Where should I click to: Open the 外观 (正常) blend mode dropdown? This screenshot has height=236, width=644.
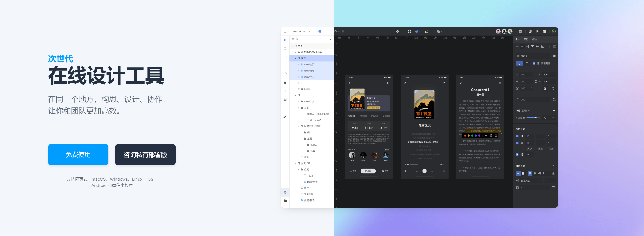[523, 111]
